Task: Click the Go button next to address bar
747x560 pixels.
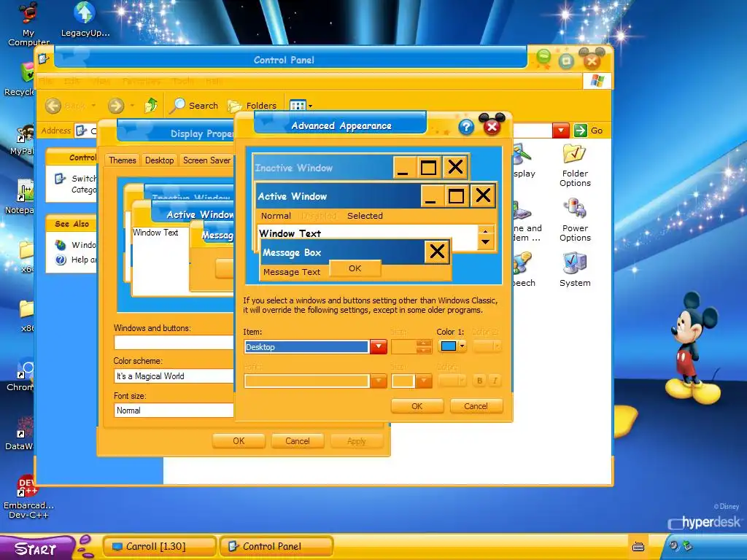Action: pyautogui.click(x=589, y=130)
